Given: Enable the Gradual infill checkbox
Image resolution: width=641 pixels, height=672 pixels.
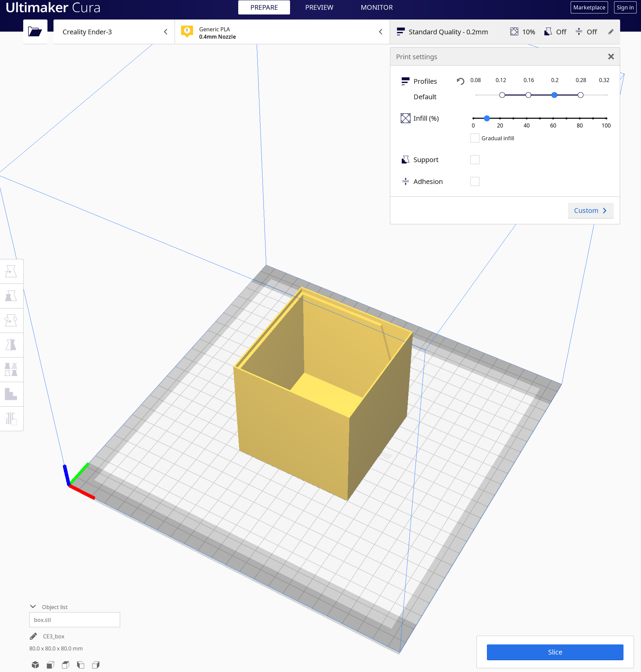Looking at the screenshot, I should pyautogui.click(x=474, y=138).
